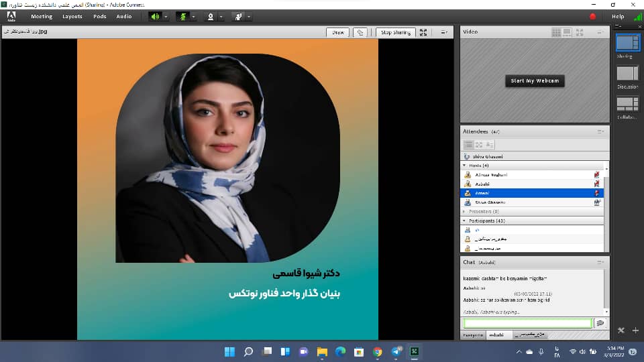Click the Start My Webcam button
The width and height of the screenshot is (644, 362).
pos(534,81)
